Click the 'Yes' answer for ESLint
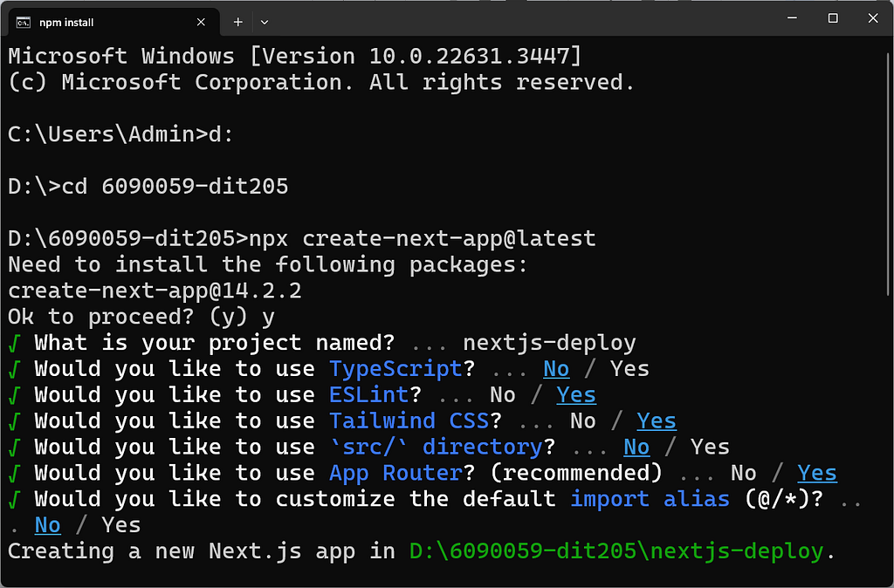Screen dimensions: 894x588 pos(576,395)
